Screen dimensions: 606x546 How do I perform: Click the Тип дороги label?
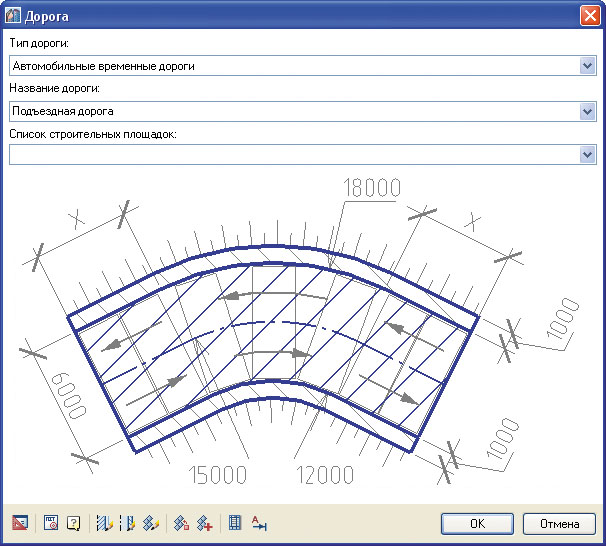click(x=39, y=43)
